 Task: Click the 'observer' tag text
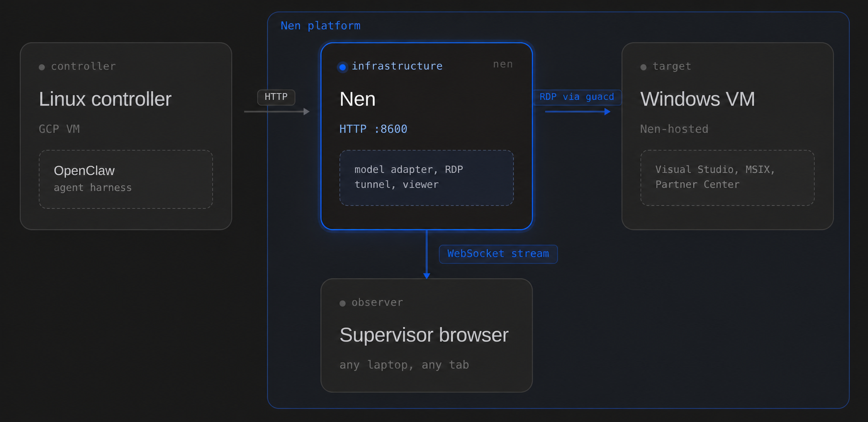(377, 302)
